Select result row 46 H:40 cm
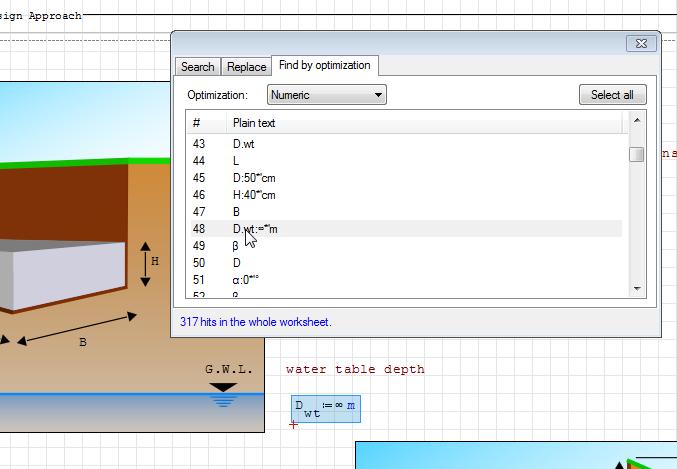Screen dimensions: 677x469 tap(253, 195)
